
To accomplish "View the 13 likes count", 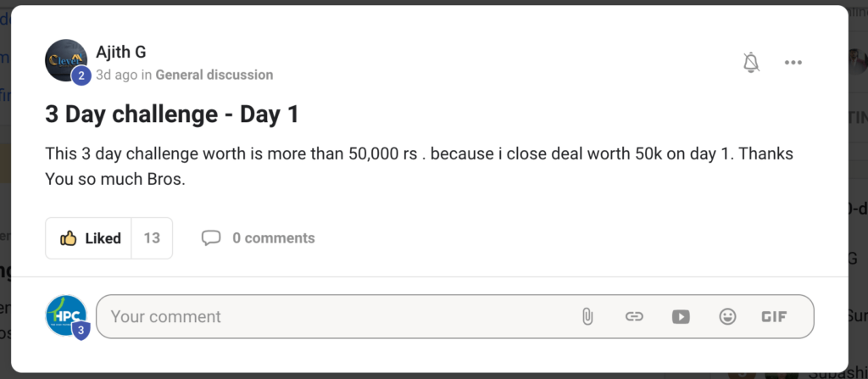I will 152,238.
